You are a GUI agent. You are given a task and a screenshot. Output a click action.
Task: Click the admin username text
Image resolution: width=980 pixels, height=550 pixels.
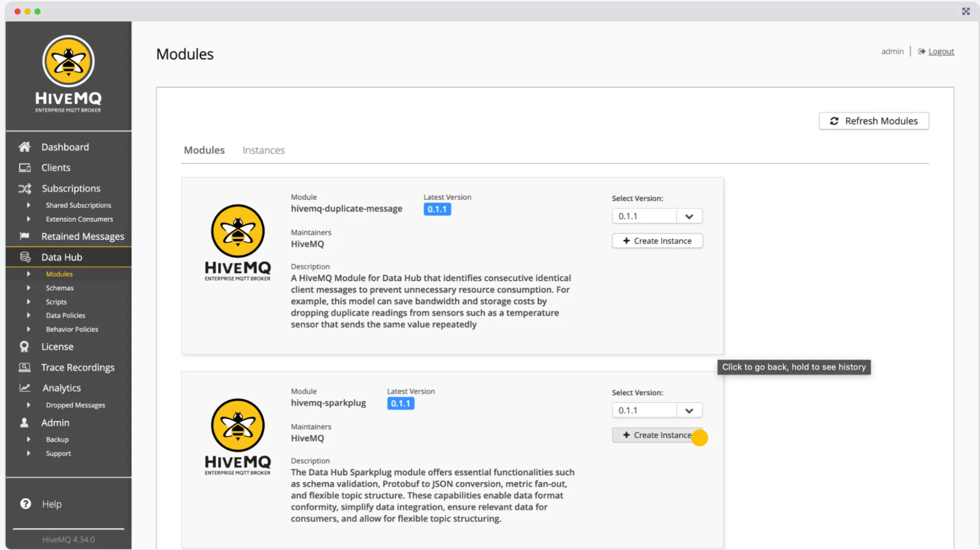pyautogui.click(x=892, y=51)
